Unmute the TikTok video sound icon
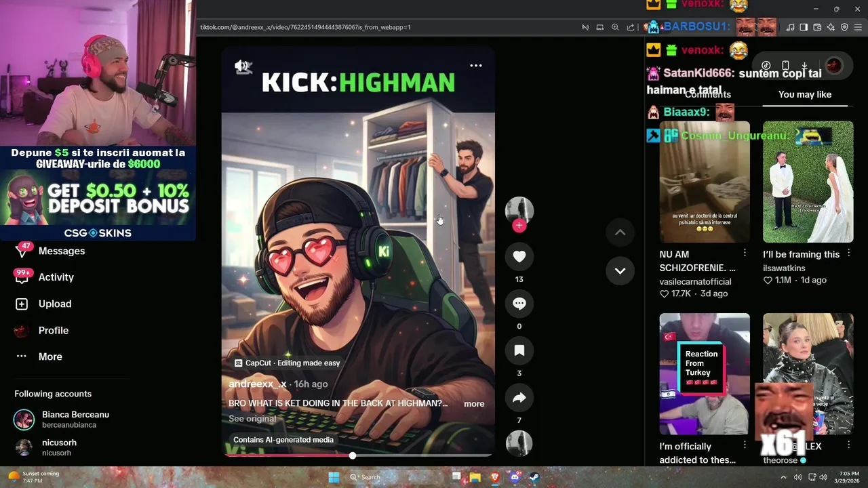Image resolution: width=868 pixels, height=488 pixels. (x=243, y=66)
